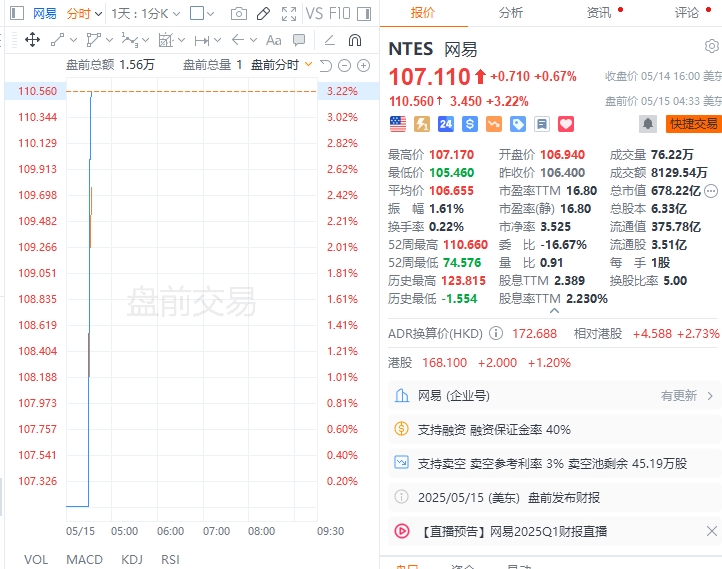The image size is (722, 569).
Task: Switch to the 报价 tab
Action: [x=423, y=13]
